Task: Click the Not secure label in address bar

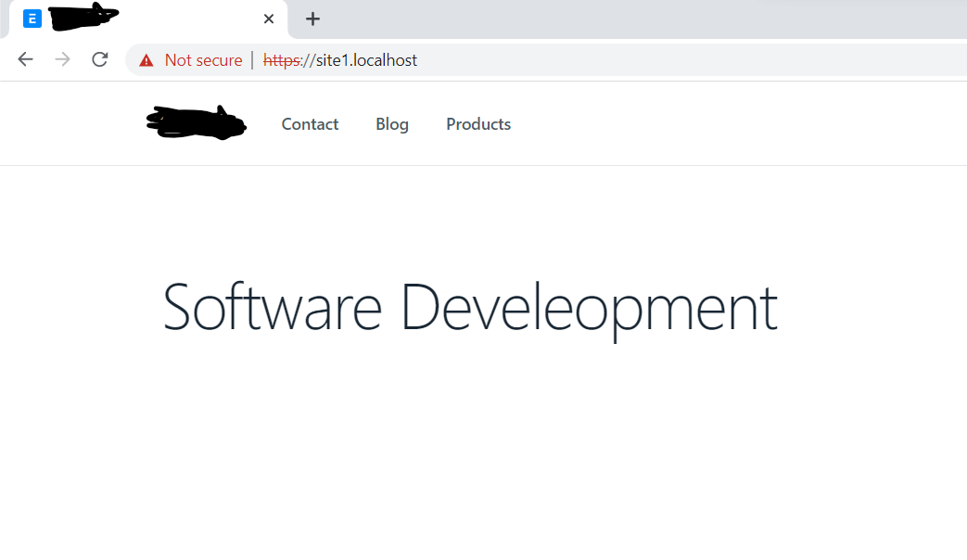Action: click(204, 60)
